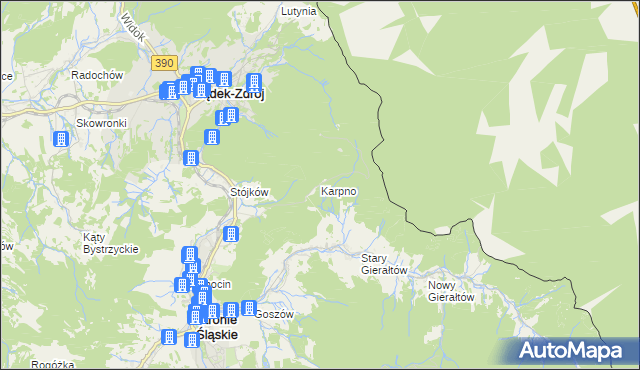Click the road 390 shield
This screenshot has width=640, height=370.
pos(164,63)
